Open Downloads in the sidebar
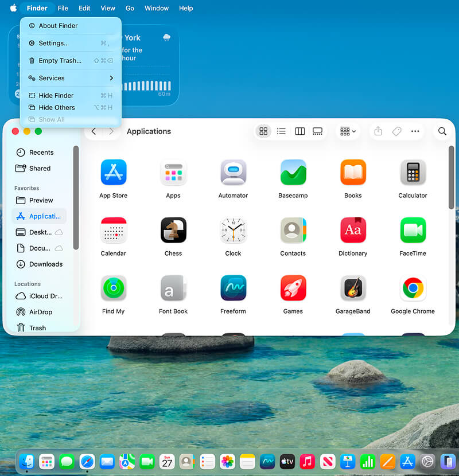This screenshot has height=476, width=459. 39,264
